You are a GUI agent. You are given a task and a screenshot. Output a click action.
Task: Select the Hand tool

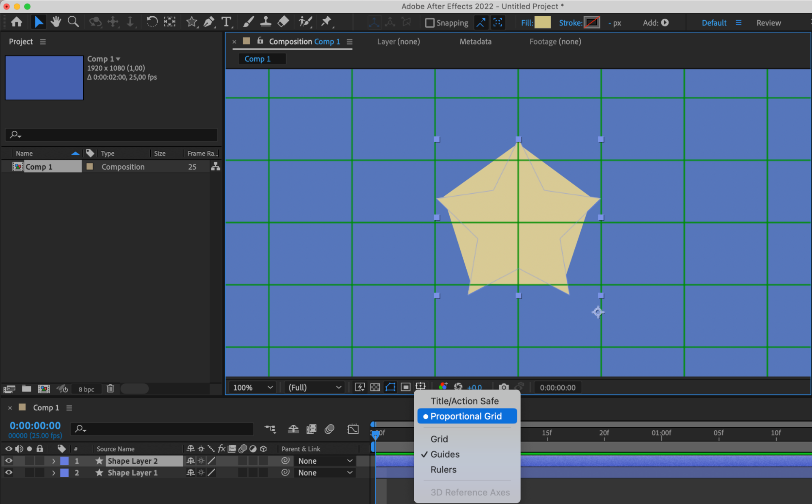click(56, 22)
